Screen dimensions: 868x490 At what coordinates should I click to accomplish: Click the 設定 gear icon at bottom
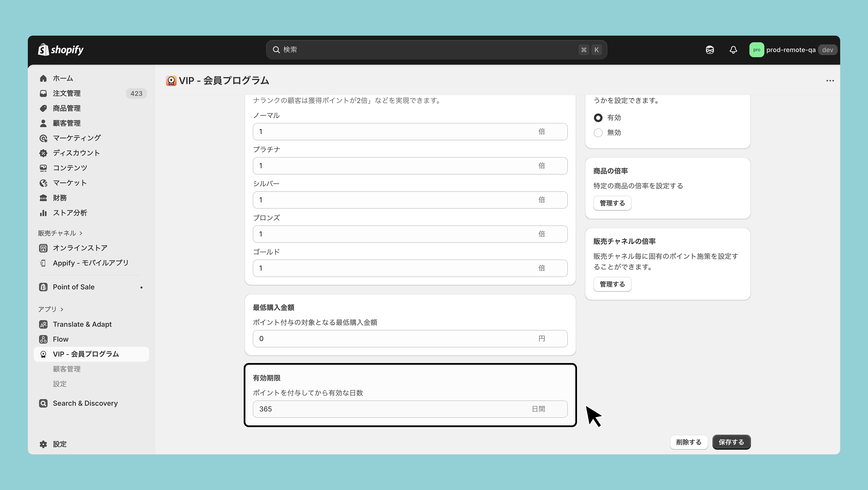[43, 444]
